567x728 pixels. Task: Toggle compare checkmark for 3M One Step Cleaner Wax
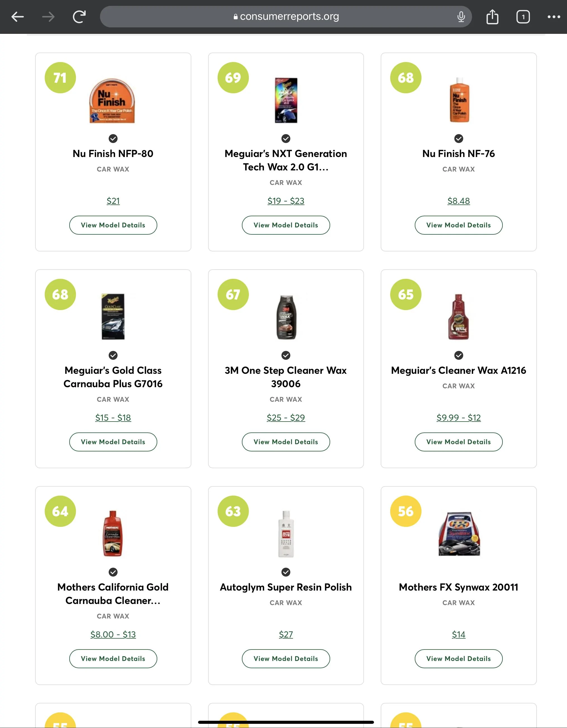286,355
